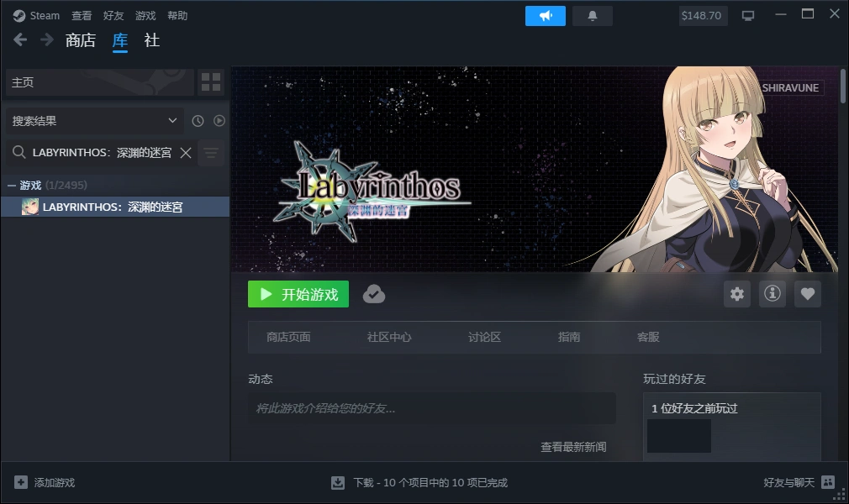Click 添加游戏 label
Viewport: 849px width, 504px height.
click(x=55, y=482)
